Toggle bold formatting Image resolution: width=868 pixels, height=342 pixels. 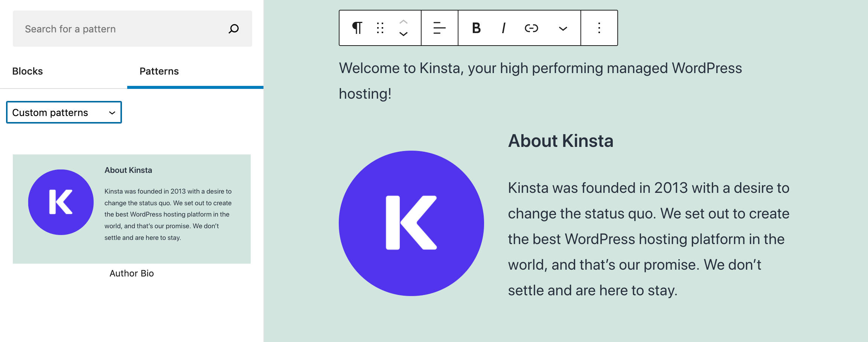click(x=476, y=28)
